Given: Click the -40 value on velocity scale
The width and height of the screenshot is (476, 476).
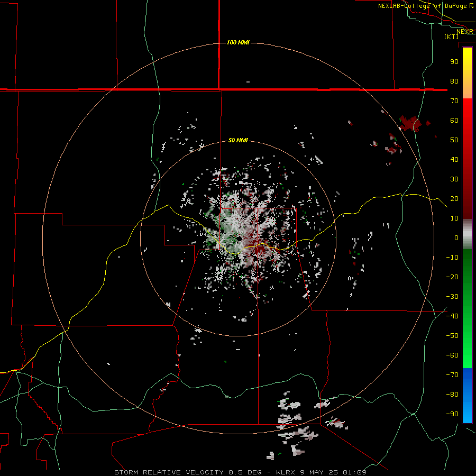Looking at the screenshot, I should click(x=452, y=316).
